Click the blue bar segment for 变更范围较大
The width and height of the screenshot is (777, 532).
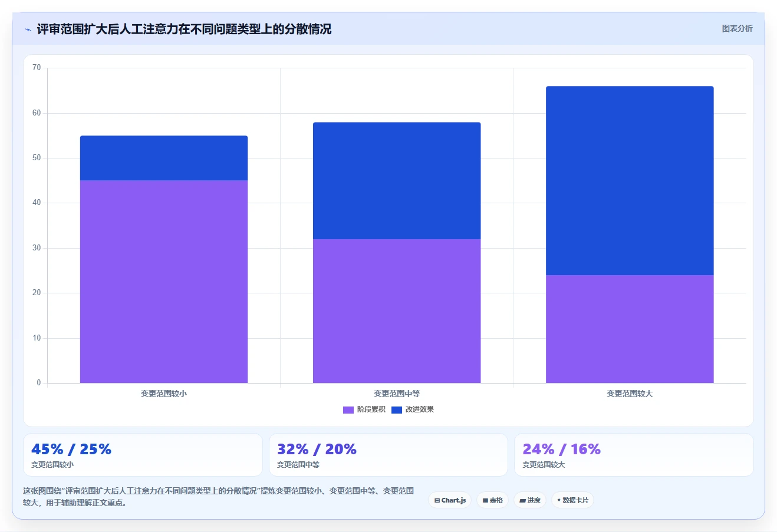630,181
